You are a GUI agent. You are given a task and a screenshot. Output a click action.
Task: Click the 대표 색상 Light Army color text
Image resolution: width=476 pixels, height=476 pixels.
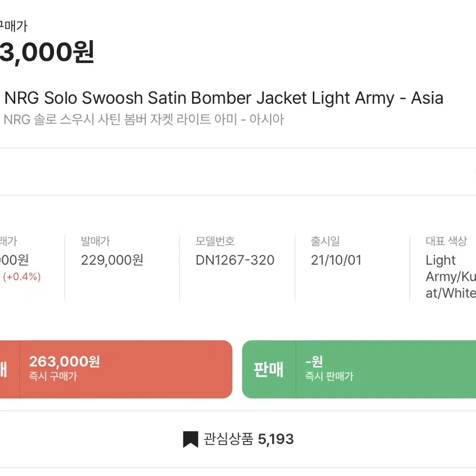451,277
